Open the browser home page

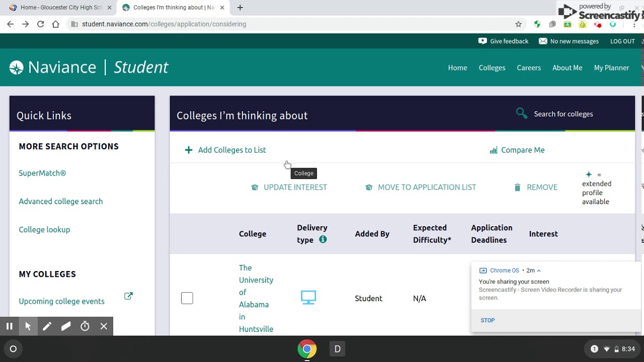(55, 24)
